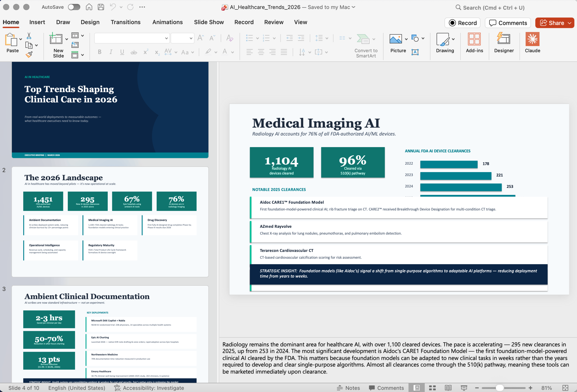Toggle bold formatting
577x392 pixels.
pyautogui.click(x=100, y=52)
